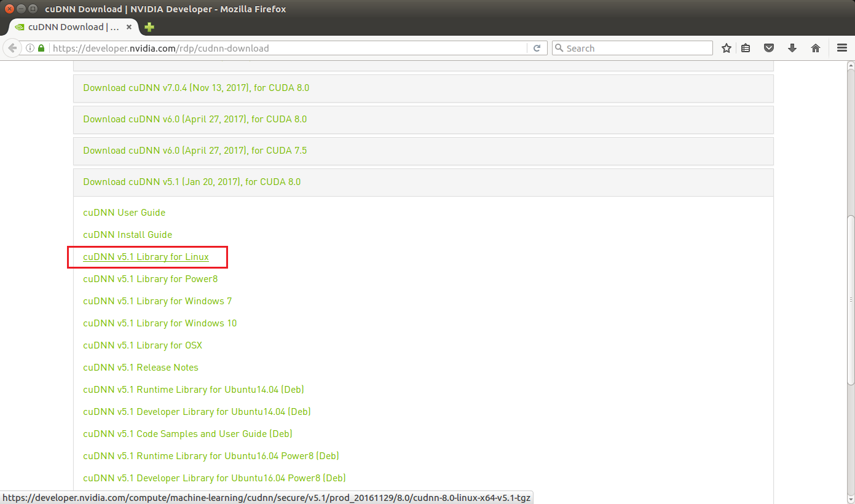Image resolution: width=855 pixels, height=504 pixels.
Task: Expand cuDNN v7.0.4 for CUDA 8.0 section
Action: (196, 88)
